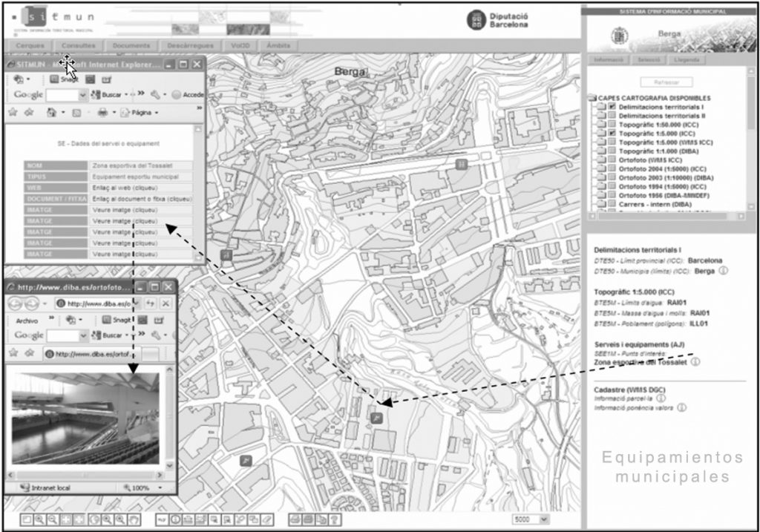This screenshot has height=532, width=760.
Task: Open the 100% zoom dropdown in diba.es status bar
Action: click(x=160, y=488)
